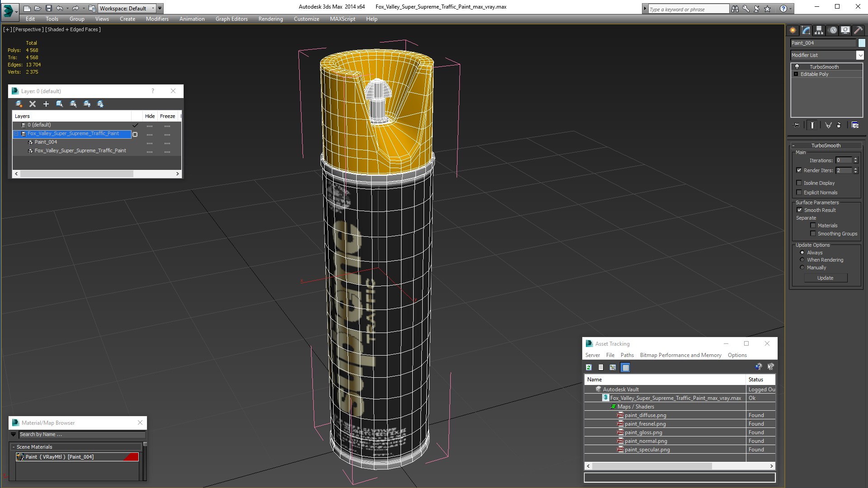Screen dimensions: 868x488
Task: Click Make Unique icon below modifier stack
Action: (x=828, y=125)
